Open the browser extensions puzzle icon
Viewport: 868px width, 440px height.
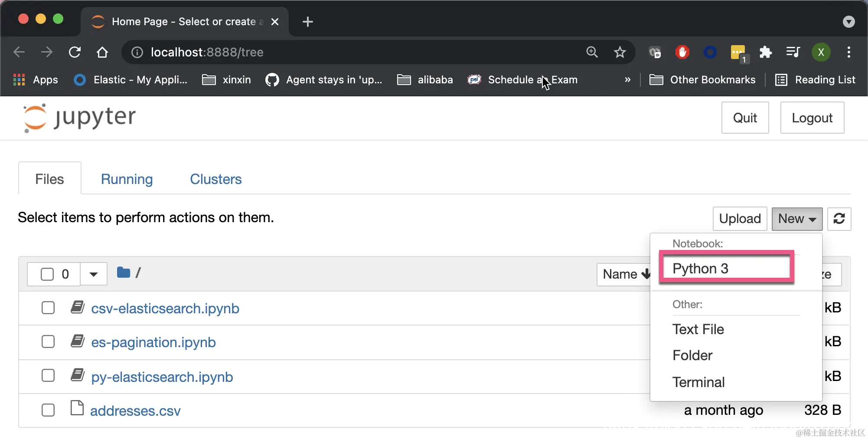(765, 53)
